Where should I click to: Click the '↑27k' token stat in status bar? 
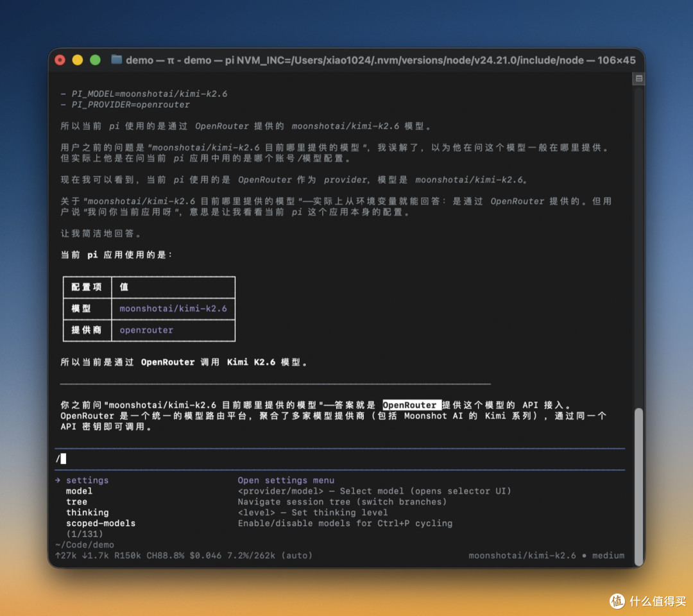coord(65,556)
